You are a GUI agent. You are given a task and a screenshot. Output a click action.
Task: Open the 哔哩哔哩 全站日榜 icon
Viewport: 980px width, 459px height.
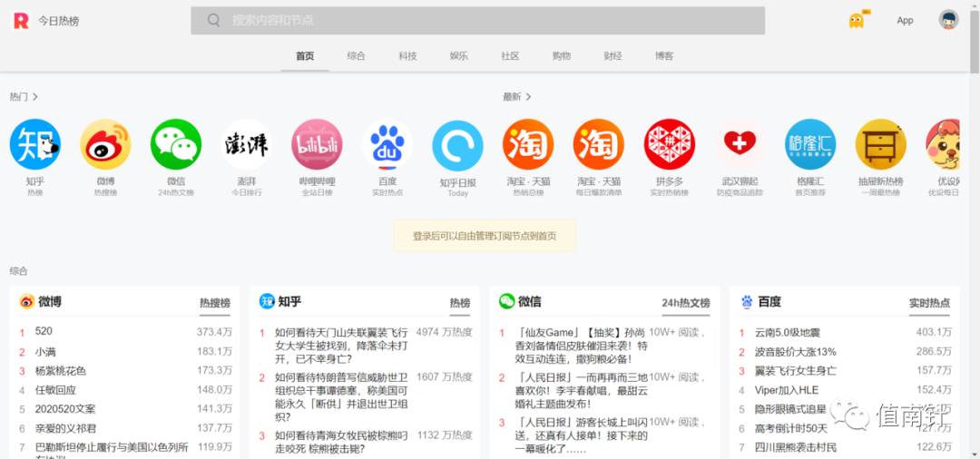click(317, 144)
